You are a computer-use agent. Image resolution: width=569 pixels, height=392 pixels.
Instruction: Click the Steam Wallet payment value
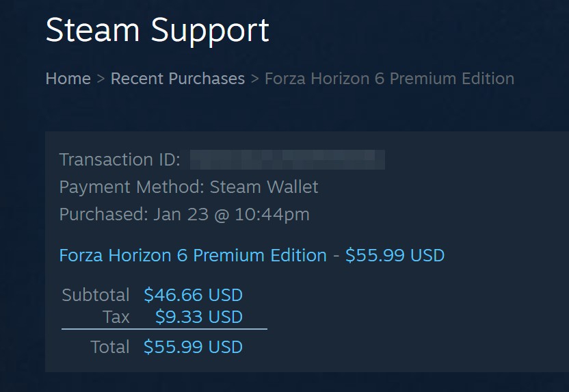click(x=264, y=187)
